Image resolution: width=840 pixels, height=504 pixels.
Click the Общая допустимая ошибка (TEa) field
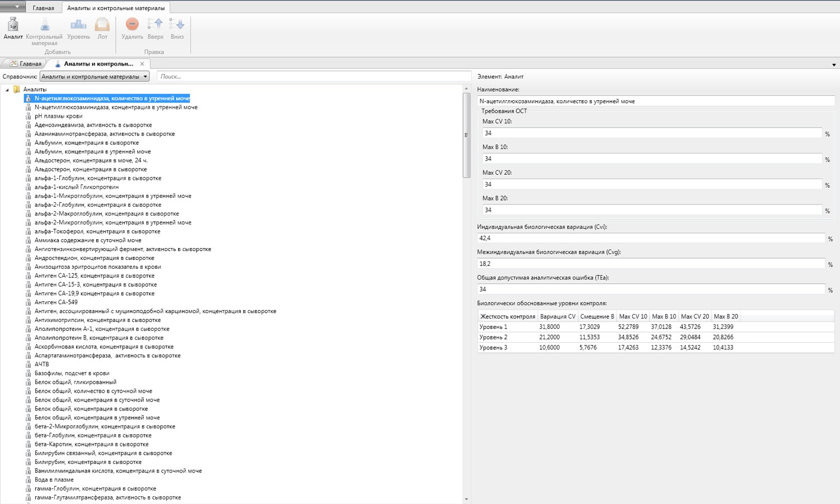click(651, 290)
